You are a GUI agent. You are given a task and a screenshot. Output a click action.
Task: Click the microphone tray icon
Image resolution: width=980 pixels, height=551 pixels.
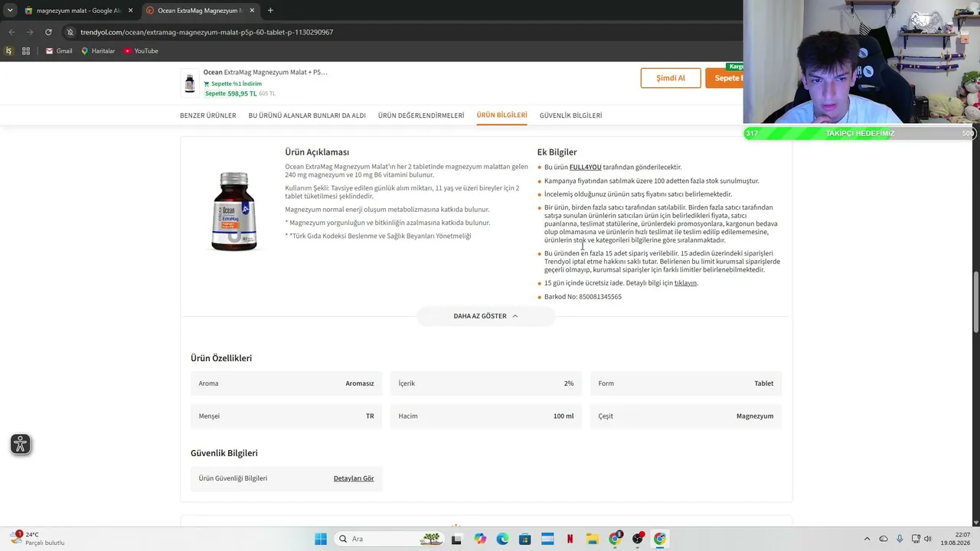coord(900,539)
